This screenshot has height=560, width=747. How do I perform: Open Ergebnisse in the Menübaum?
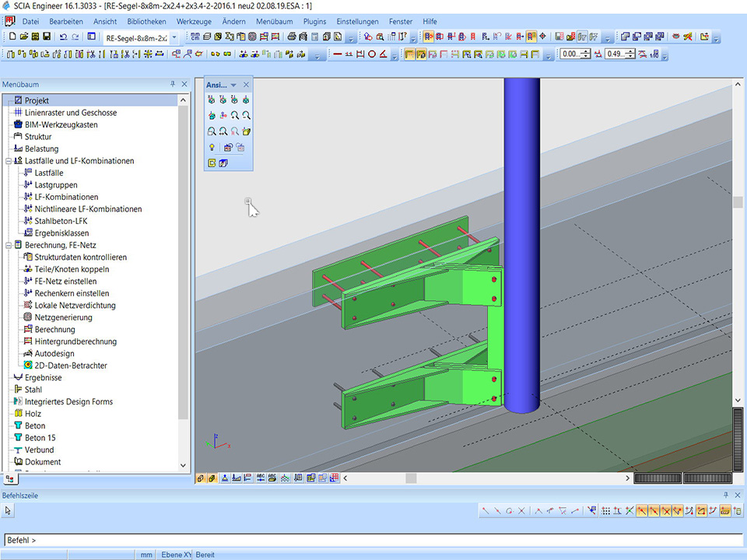point(43,377)
